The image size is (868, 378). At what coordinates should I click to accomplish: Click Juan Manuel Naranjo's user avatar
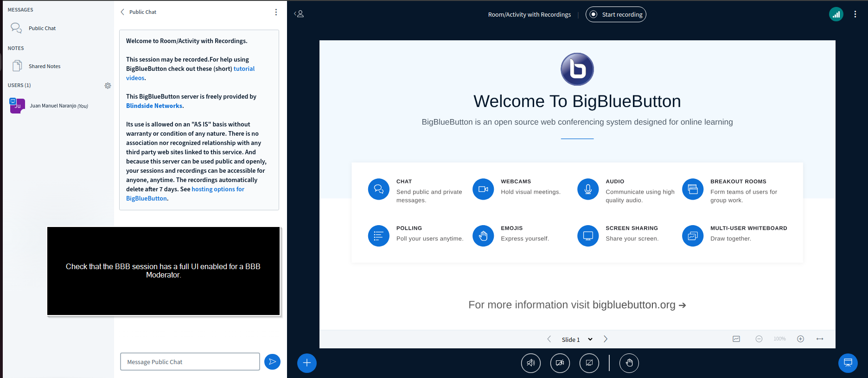point(17,106)
